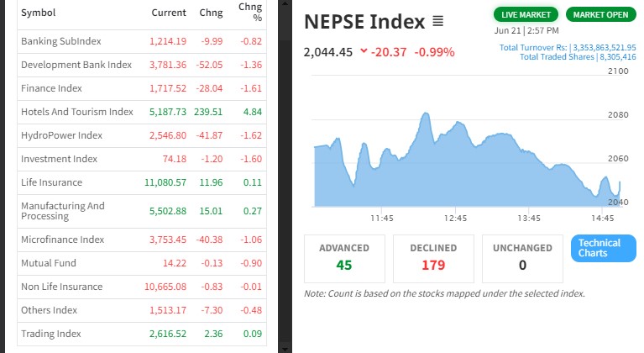Click the Advanced stocks count box
This screenshot has width=644, height=353.
(344, 258)
